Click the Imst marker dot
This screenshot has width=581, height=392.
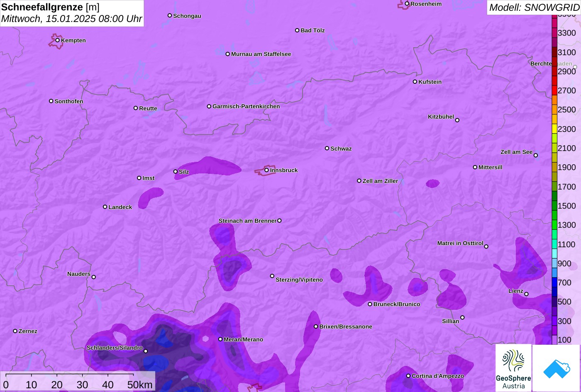point(139,178)
